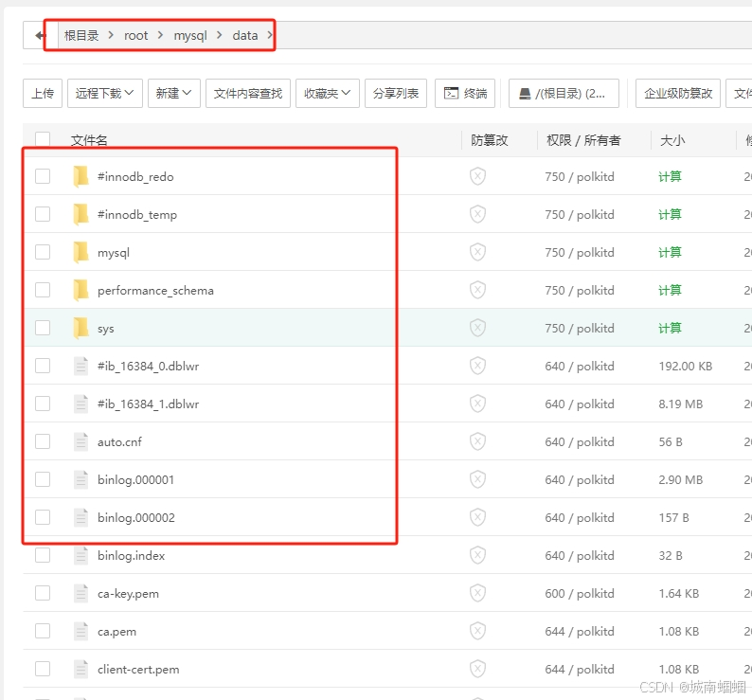752x700 pixels.
Task: Expand the chevron after mysql in breadcrumb
Action: (x=220, y=35)
